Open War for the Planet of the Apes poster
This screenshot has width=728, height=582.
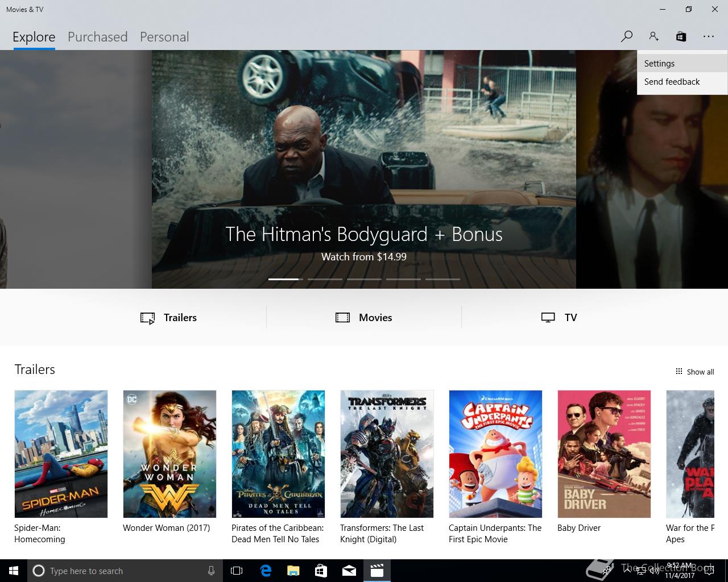(x=690, y=454)
